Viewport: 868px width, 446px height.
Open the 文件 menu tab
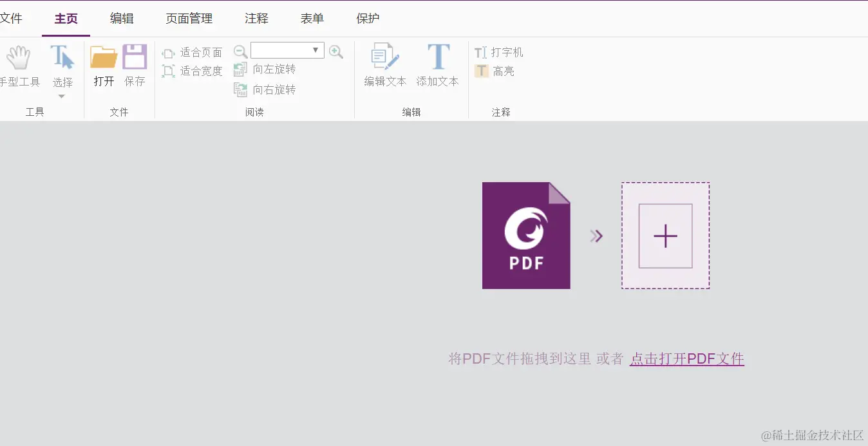click(11, 19)
